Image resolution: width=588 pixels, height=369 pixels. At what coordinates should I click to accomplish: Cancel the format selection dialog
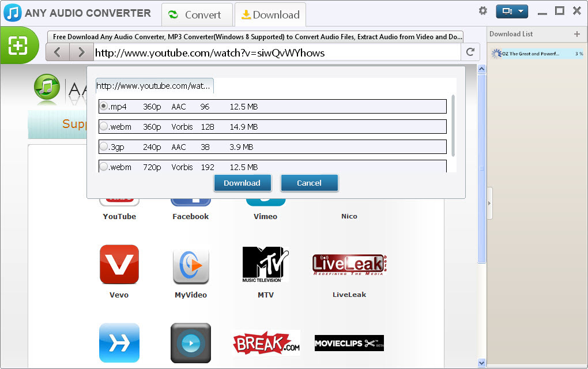coord(309,183)
